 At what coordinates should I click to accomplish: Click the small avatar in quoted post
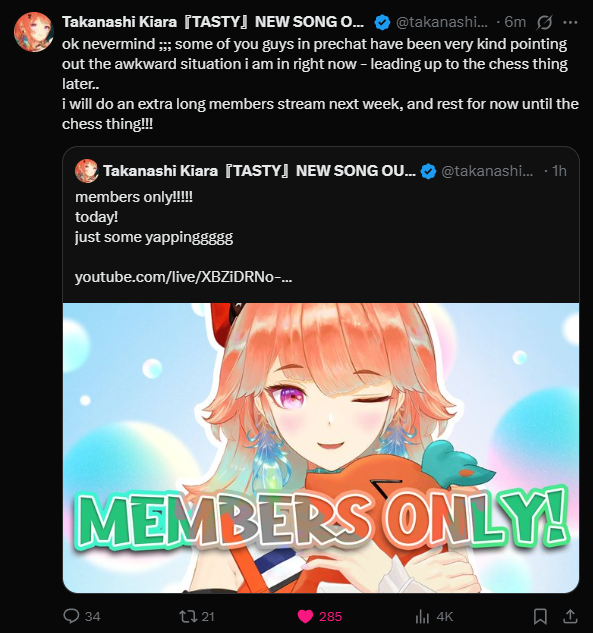(x=86, y=171)
